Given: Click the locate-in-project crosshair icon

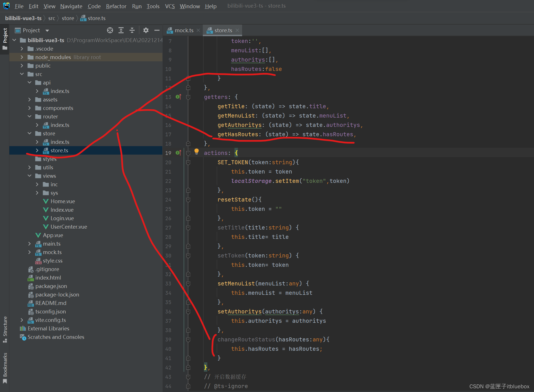Looking at the screenshot, I should pos(110,30).
